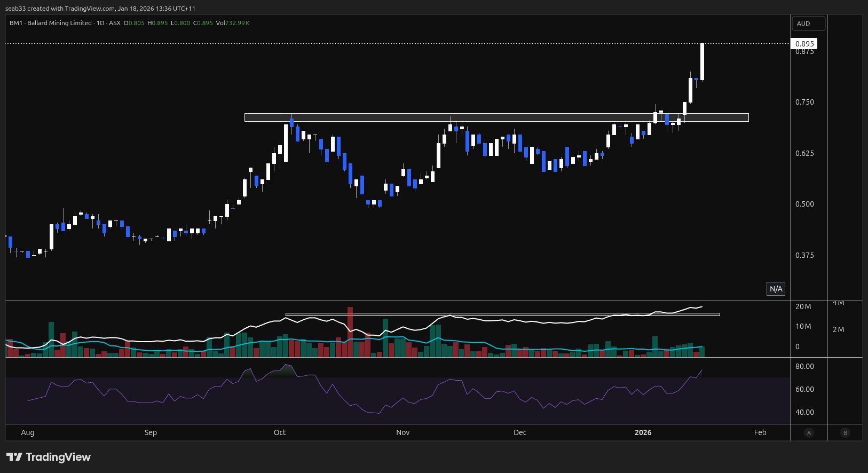This screenshot has height=473, width=868.
Task: Select the 2026 label on time axis
Action: [643, 432]
